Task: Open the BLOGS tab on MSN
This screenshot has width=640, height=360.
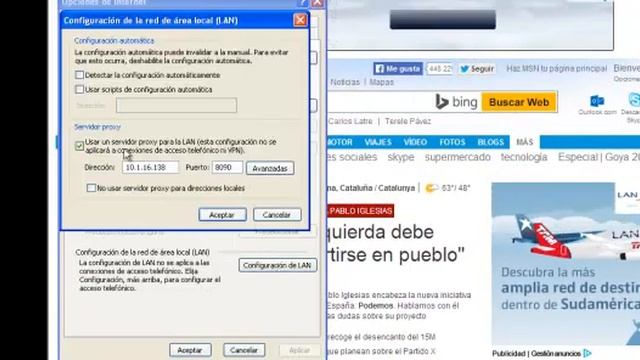Action: (x=491, y=142)
